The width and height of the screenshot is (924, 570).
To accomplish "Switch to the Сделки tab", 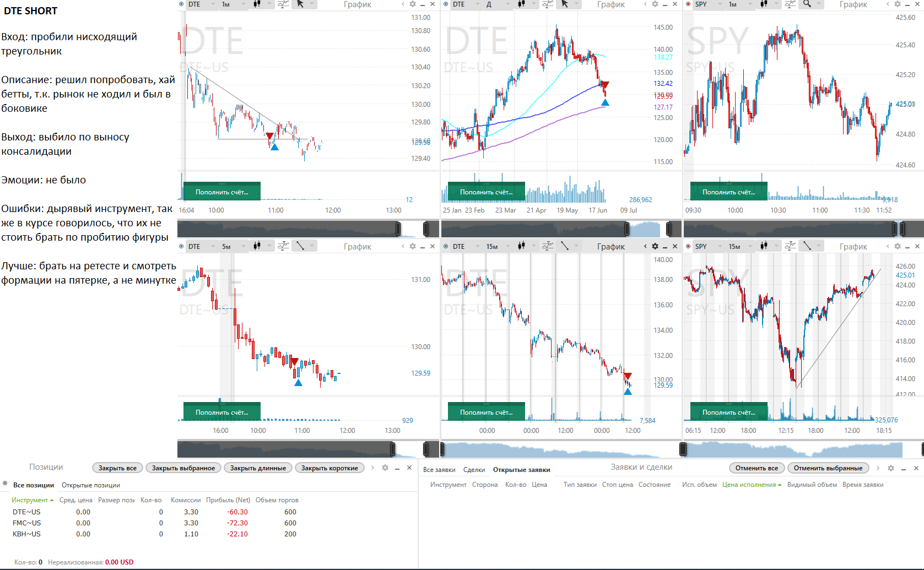I will 474,470.
